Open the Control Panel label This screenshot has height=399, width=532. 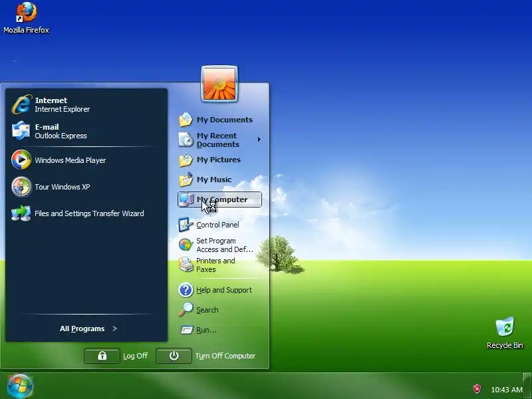coord(217,225)
